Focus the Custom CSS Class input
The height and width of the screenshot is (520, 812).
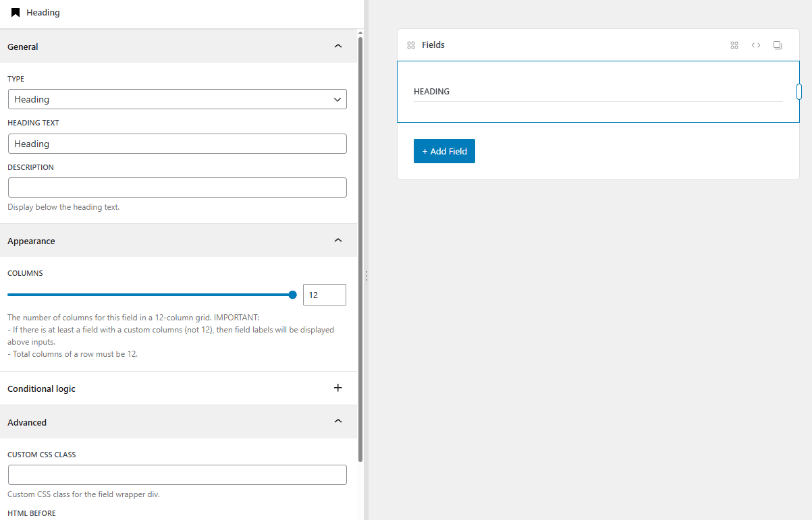(178, 475)
